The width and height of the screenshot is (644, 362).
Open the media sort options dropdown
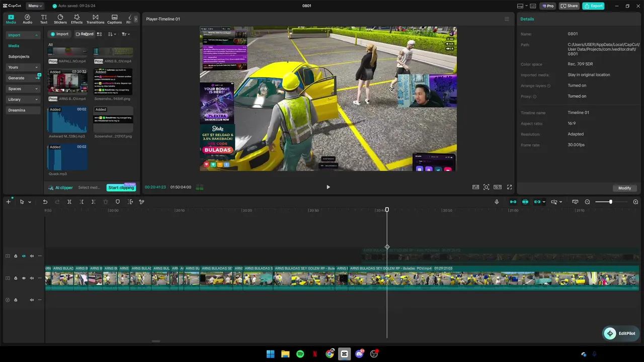point(112,34)
